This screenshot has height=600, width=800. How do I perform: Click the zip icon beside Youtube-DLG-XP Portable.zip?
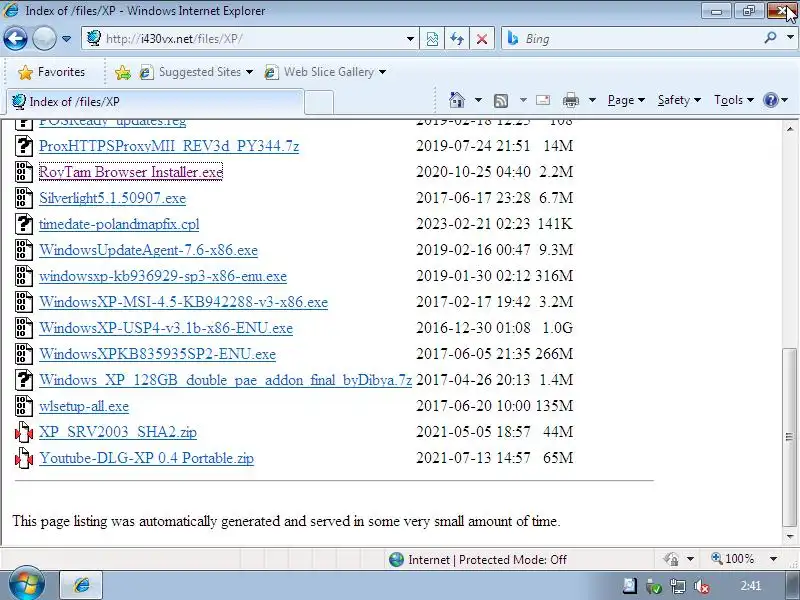click(23, 458)
